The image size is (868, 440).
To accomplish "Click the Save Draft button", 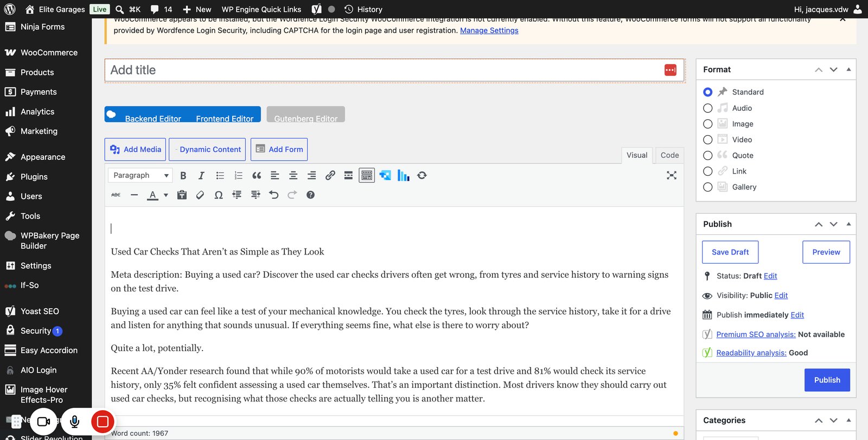I will (730, 252).
